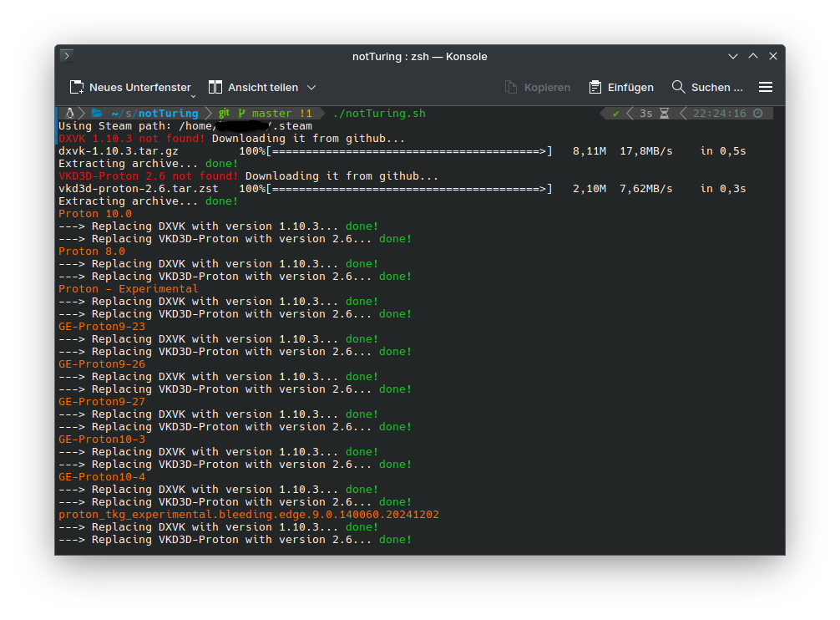840x620 pixels.
Task: Click the Linux penguin prompt icon
Action: tap(69, 113)
